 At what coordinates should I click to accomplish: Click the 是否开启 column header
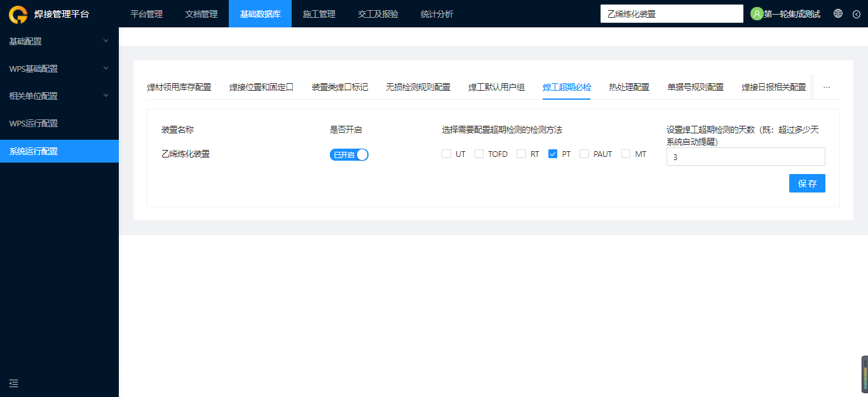pos(346,130)
